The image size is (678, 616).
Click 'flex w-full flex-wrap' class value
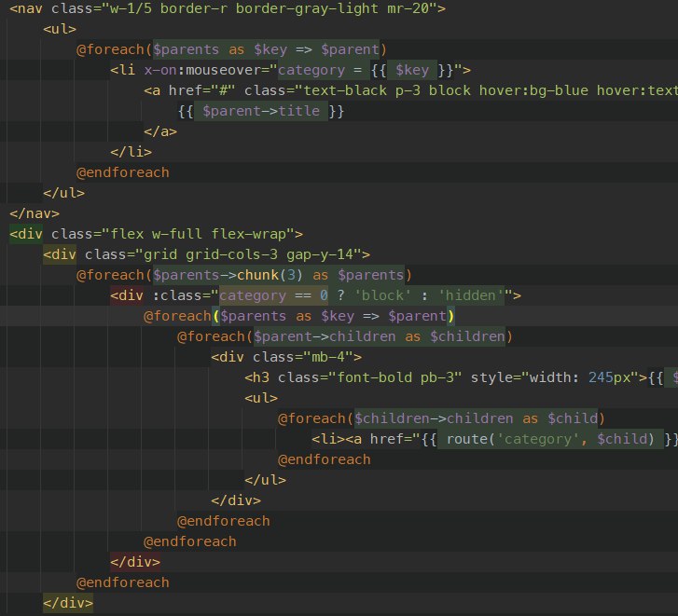(198, 234)
